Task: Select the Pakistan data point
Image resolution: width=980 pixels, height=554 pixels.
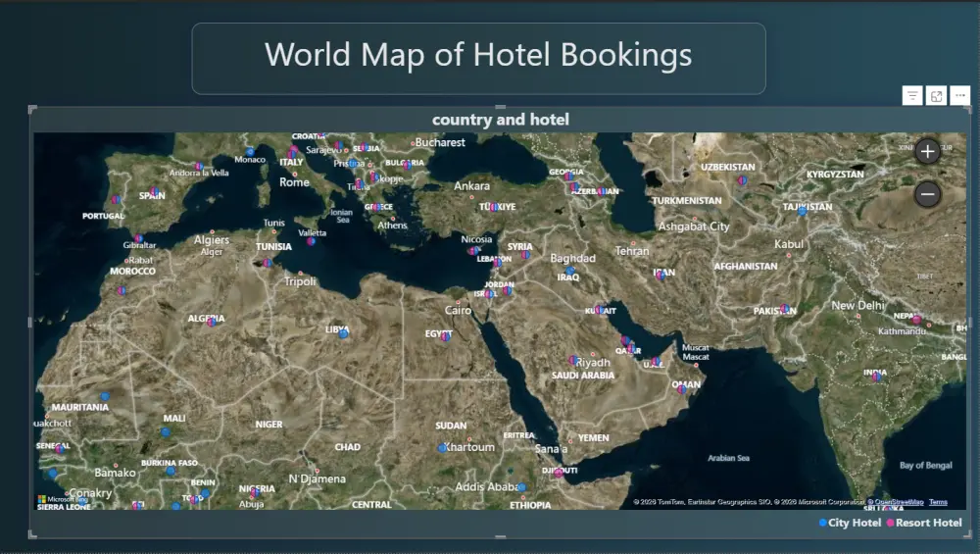Action: pos(784,309)
